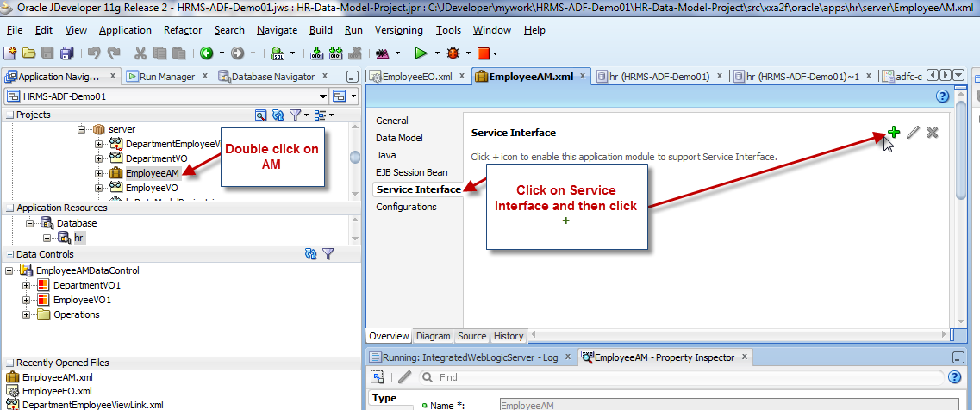Open help icon in Property Inspector

pos(954,377)
